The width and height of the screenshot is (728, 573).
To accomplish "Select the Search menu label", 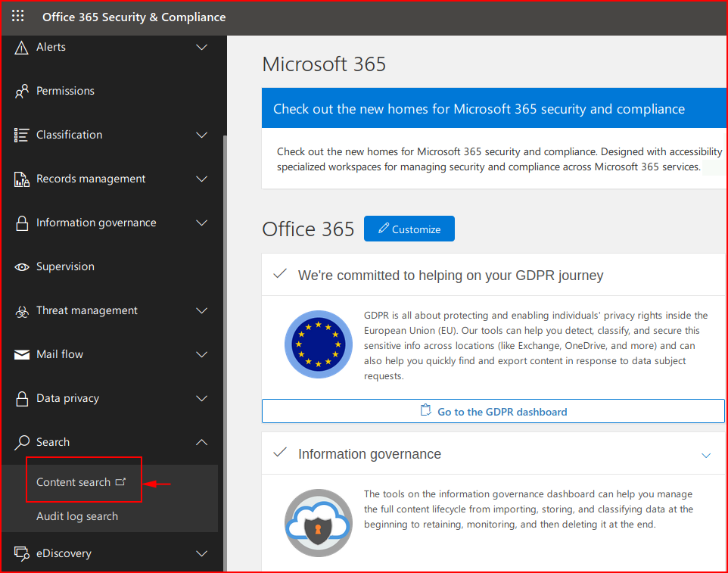I will click(53, 442).
